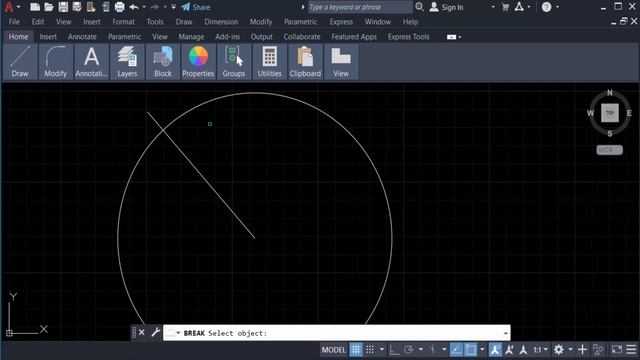Open the Format menu

(x=123, y=22)
